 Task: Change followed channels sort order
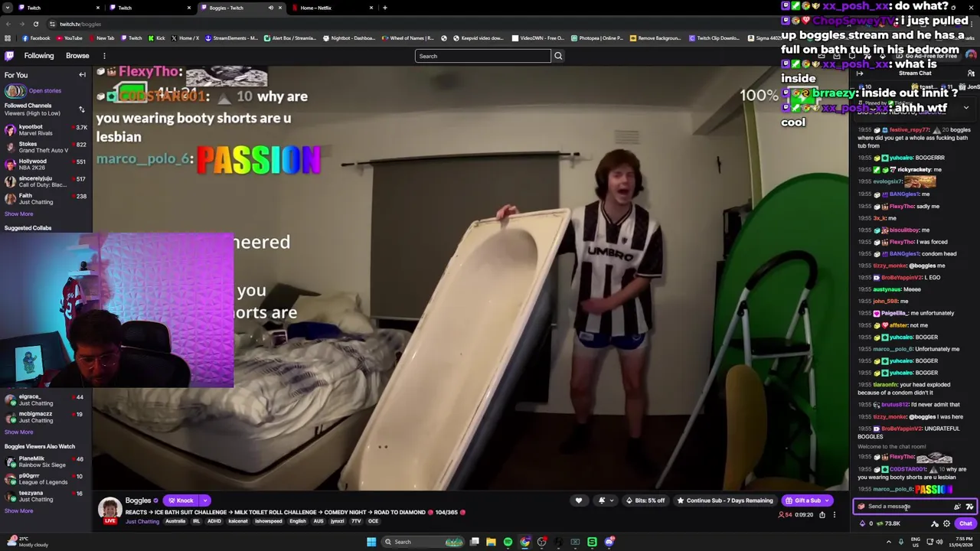pyautogui.click(x=81, y=109)
